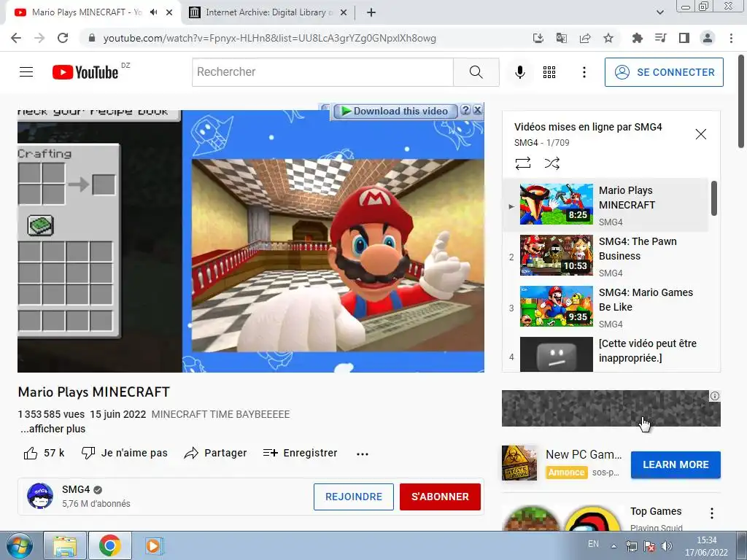Open the volume speaker tray icon
Image resolution: width=747 pixels, height=560 pixels.
tap(667, 546)
